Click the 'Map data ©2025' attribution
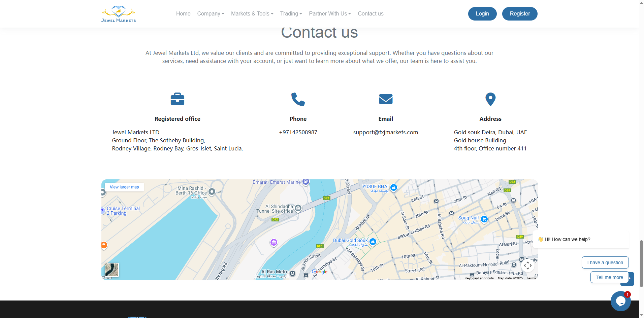 coord(510,278)
